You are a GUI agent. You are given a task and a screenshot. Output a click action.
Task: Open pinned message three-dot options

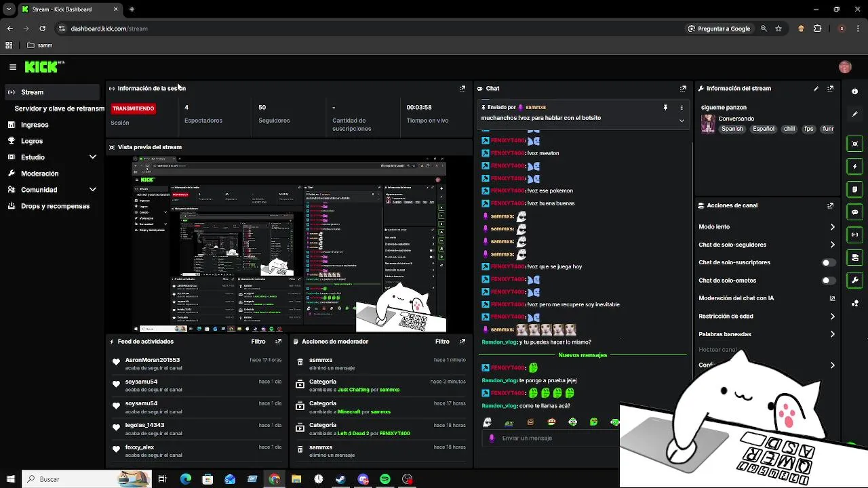[682, 107]
